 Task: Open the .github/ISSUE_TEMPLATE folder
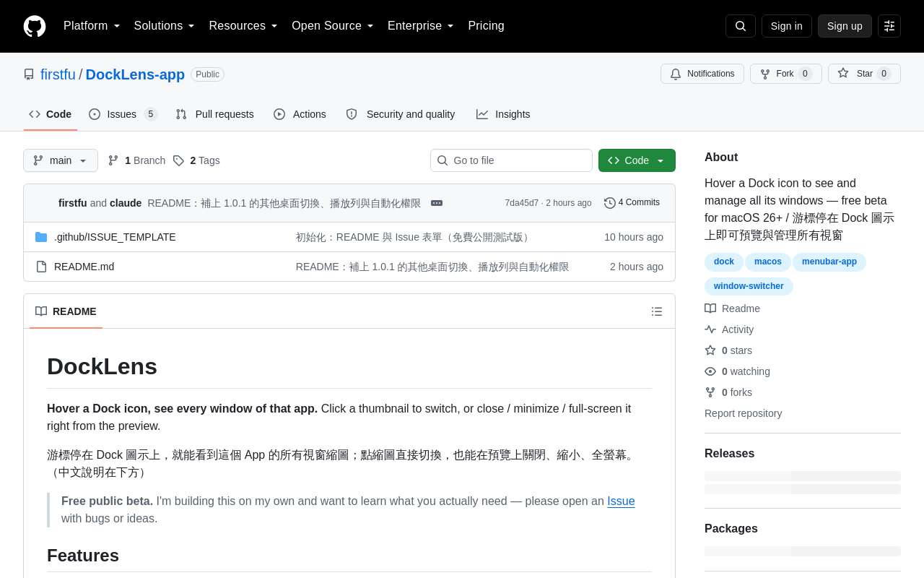115,237
